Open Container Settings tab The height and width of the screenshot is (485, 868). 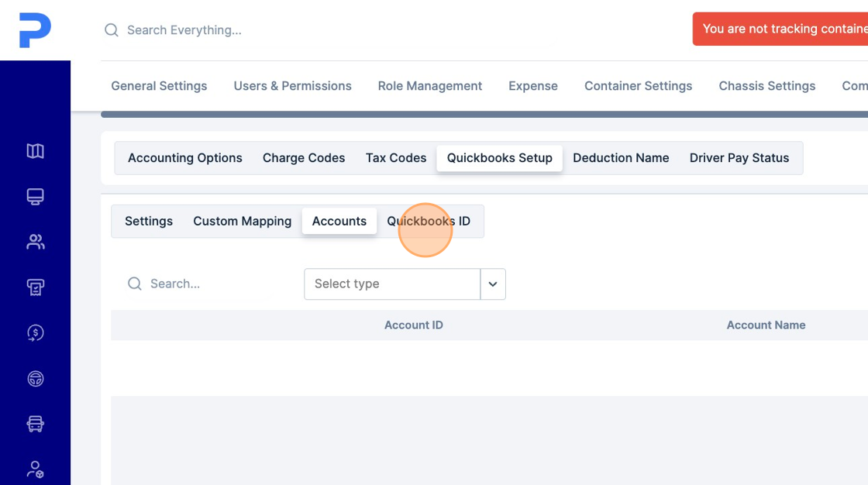(x=639, y=86)
